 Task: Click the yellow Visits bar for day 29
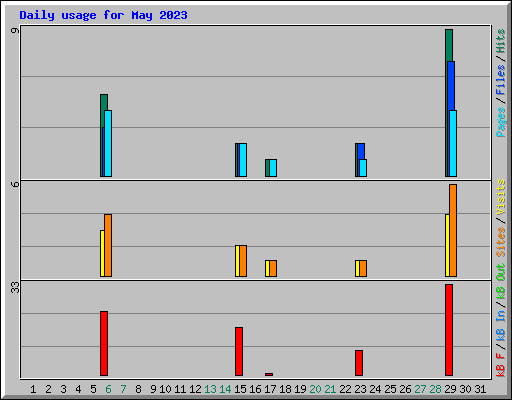pos(447,245)
